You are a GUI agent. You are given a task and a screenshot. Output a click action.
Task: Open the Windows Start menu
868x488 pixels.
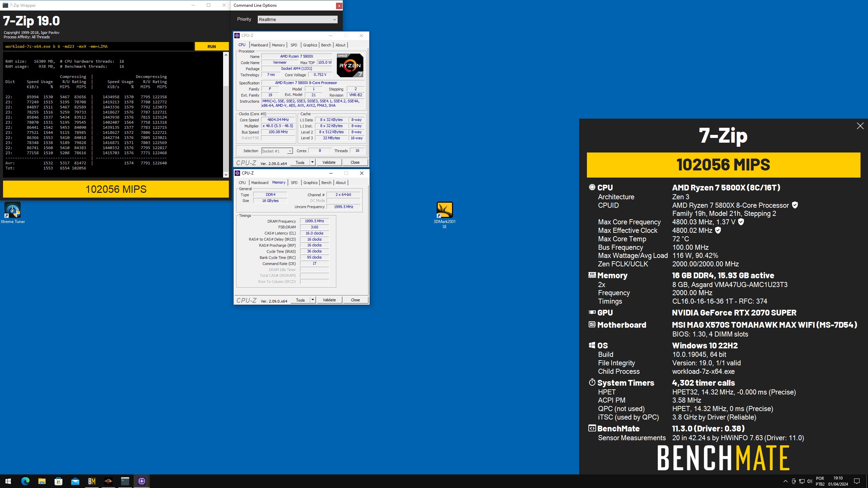click(x=8, y=481)
